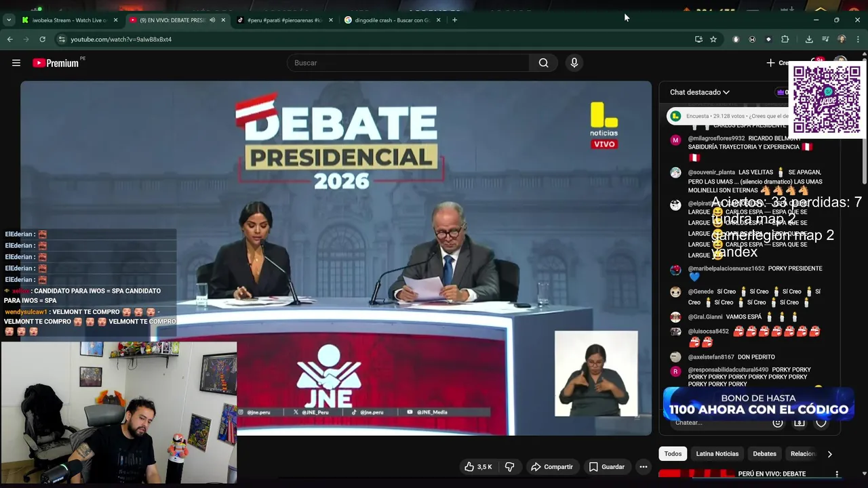The width and height of the screenshot is (868, 488).
Task: Open the browser profile avatar
Action: coord(842,39)
